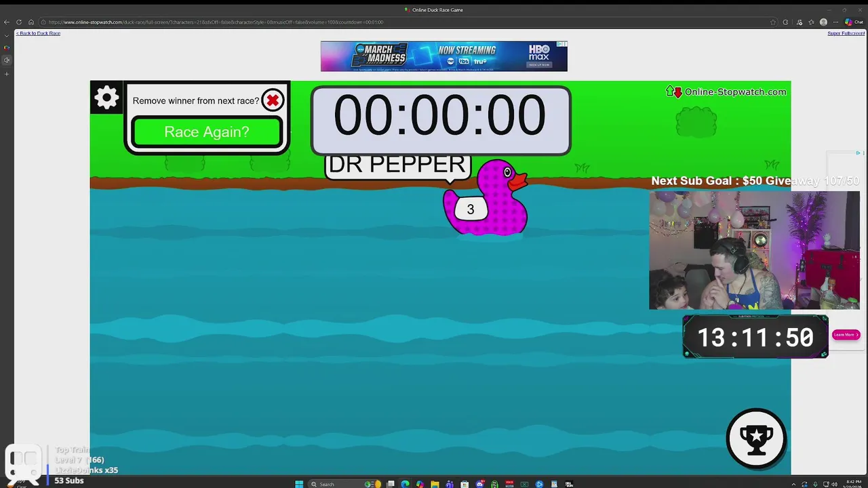The image size is (868, 488).
Task: Open the duck race settings gear
Action: click(x=106, y=98)
